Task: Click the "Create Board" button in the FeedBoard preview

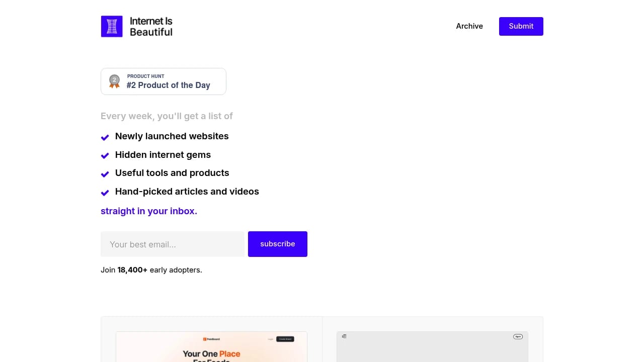Action: 285,339
